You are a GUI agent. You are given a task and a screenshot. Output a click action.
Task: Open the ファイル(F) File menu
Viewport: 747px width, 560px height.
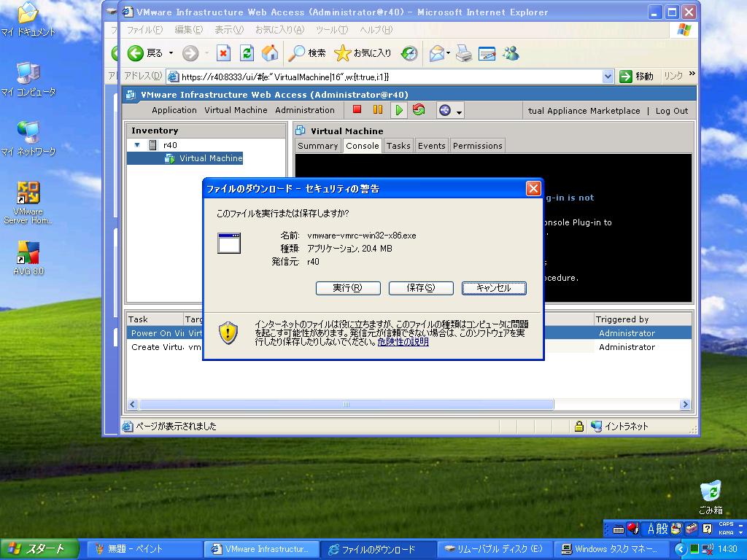click(144, 30)
